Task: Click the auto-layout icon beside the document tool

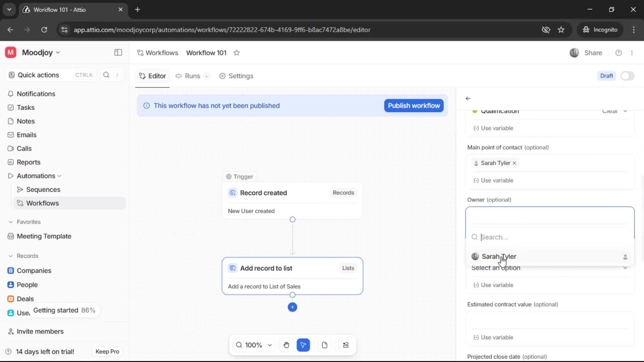Action: coord(346,345)
